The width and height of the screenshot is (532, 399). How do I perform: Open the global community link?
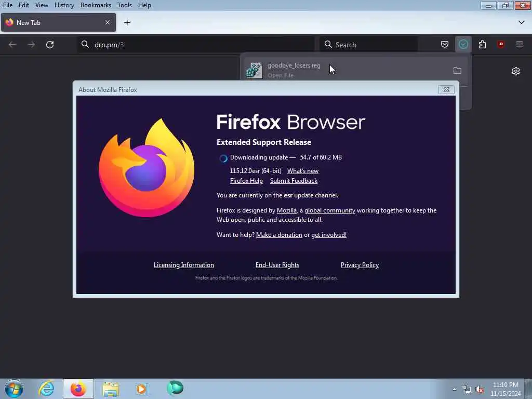pos(330,210)
